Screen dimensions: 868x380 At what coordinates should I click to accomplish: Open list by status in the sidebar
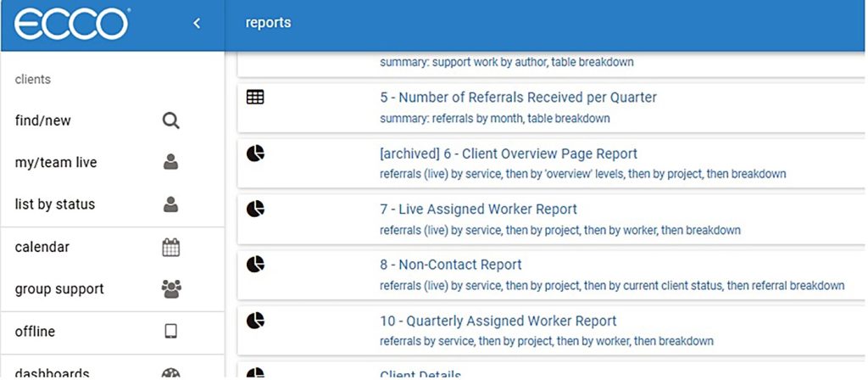tap(55, 204)
